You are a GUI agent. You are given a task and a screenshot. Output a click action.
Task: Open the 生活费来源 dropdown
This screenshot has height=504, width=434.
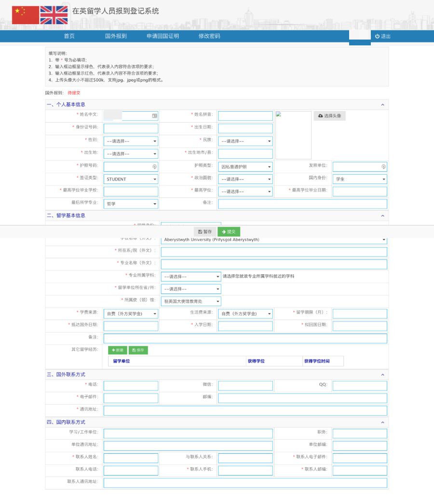[x=245, y=314]
